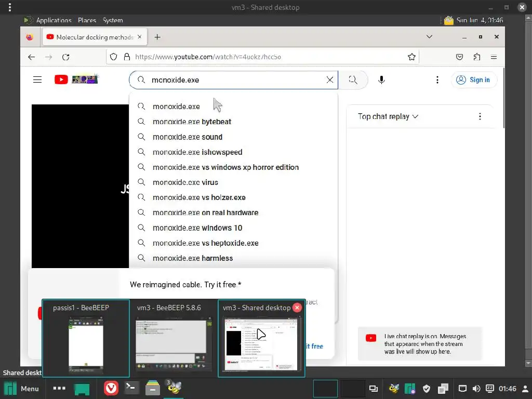The width and height of the screenshot is (532, 399).
Task: Open network tray icon
Action: [x=462, y=389]
